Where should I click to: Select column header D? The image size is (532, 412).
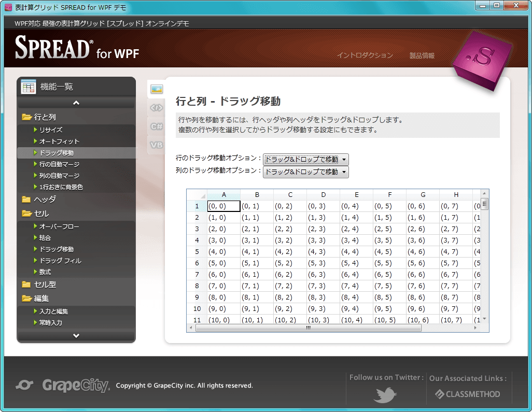(x=324, y=195)
